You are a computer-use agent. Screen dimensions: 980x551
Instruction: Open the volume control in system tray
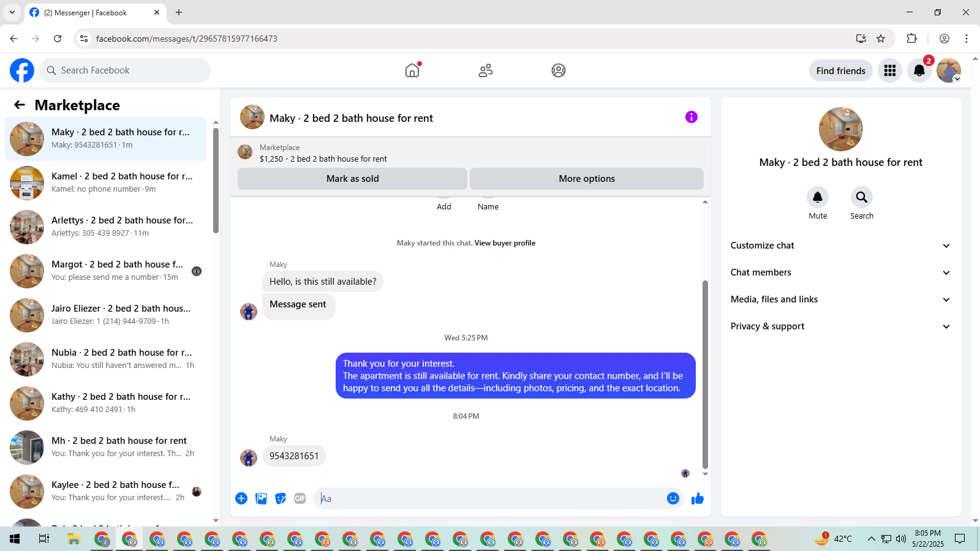pyautogui.click(x=900, y=539)
